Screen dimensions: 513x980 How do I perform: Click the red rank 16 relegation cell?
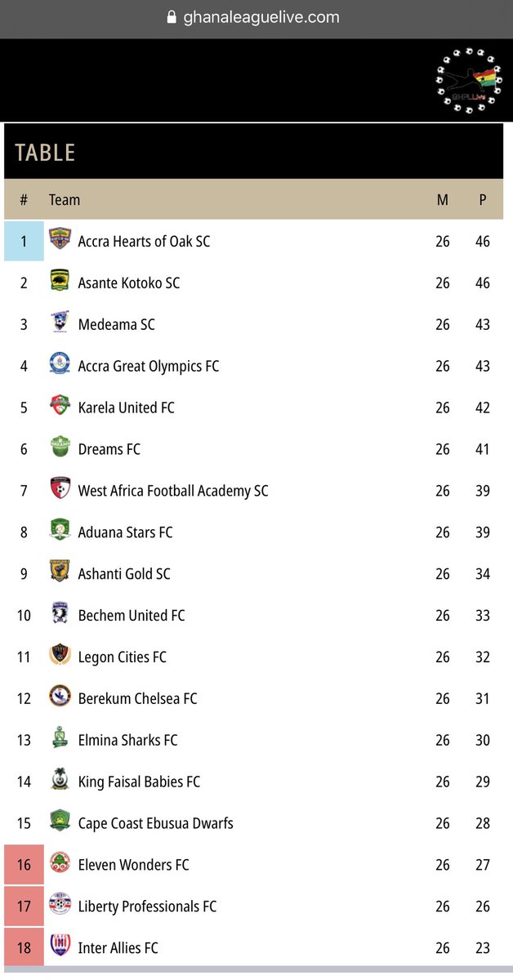[x=24, y=865]
